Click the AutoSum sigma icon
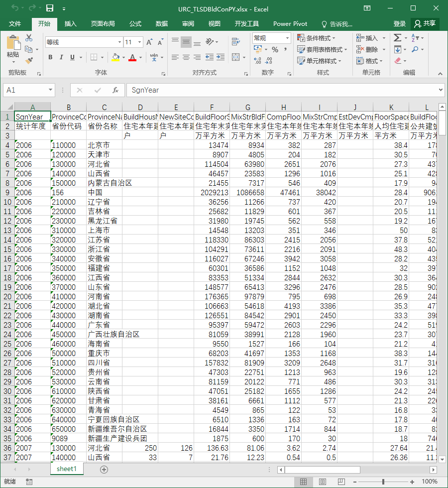Image resolution: width=448 pixels, height=488 pixels. tap(397, 38)
